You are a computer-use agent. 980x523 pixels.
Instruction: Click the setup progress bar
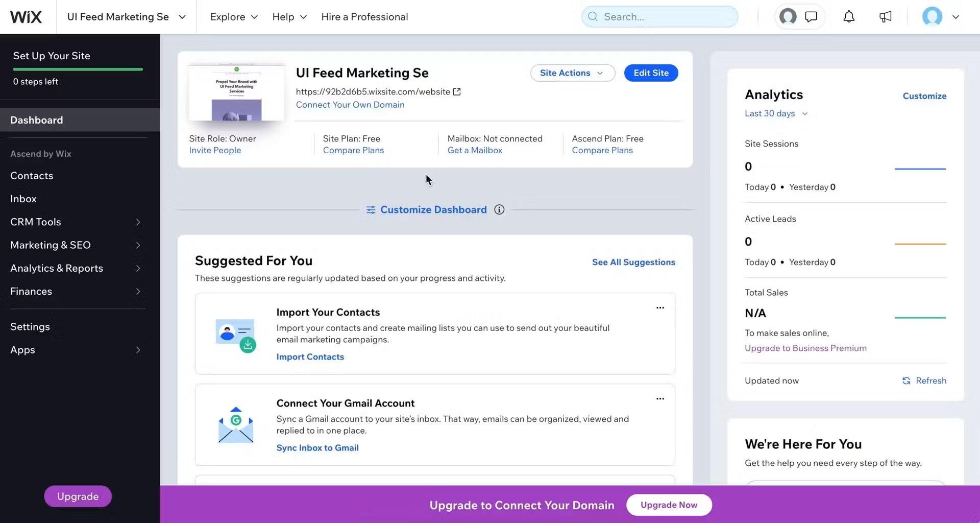[78, 69]
